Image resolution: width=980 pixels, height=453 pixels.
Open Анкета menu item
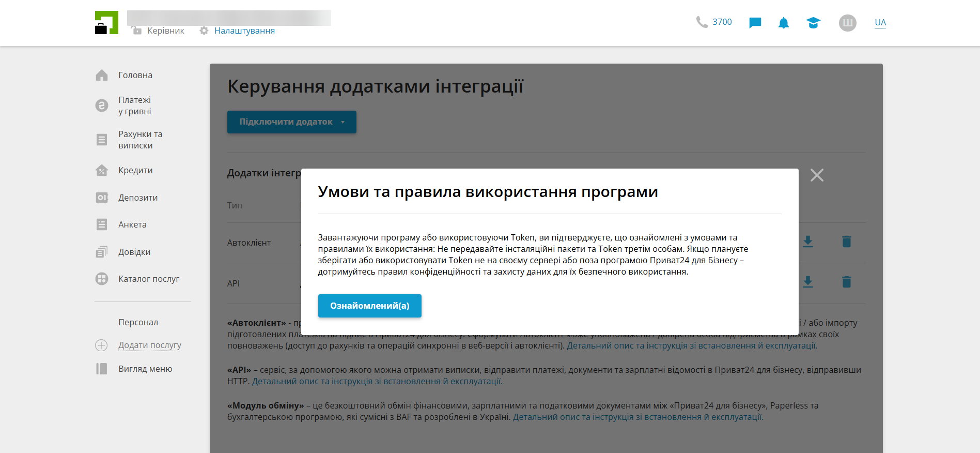tap(132, 224)
